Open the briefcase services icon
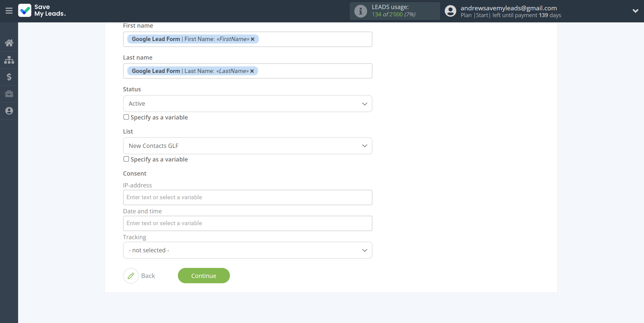 pos(9,94)
